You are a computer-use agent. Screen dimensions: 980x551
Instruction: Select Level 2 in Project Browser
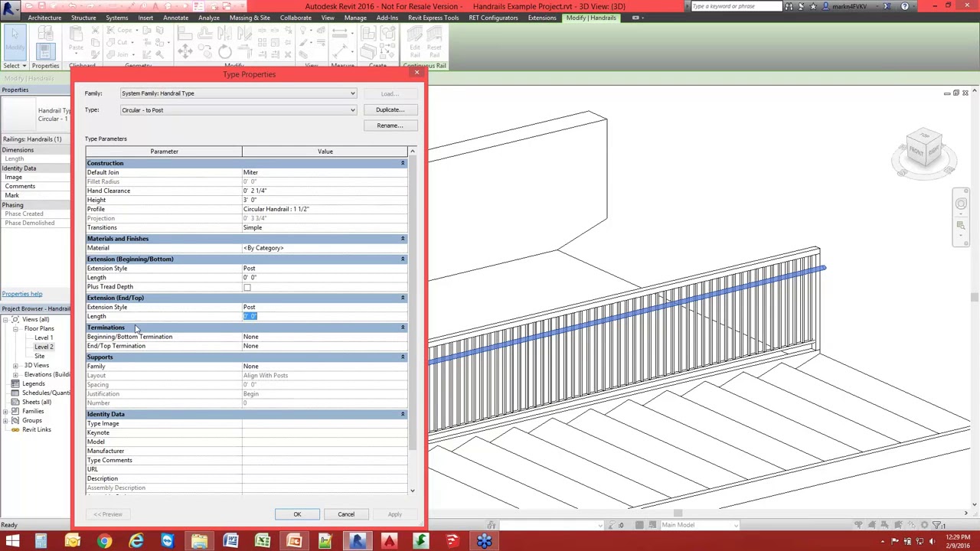point(44,347)
